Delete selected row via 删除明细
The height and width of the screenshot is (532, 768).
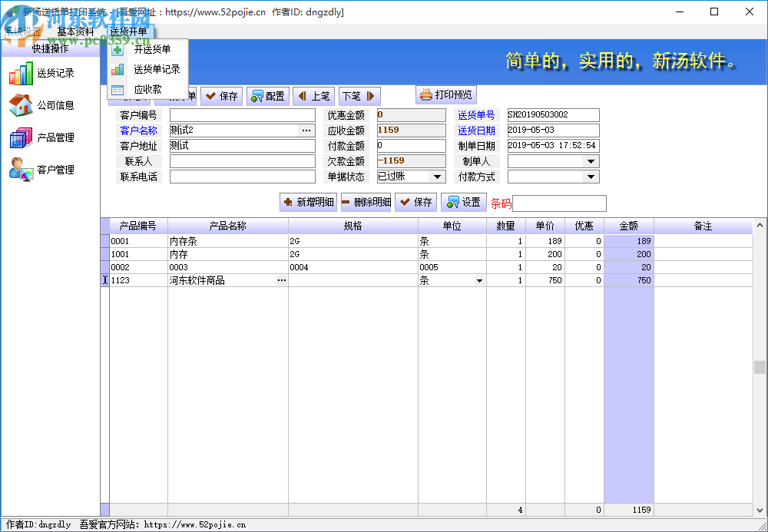click(369, 202)
